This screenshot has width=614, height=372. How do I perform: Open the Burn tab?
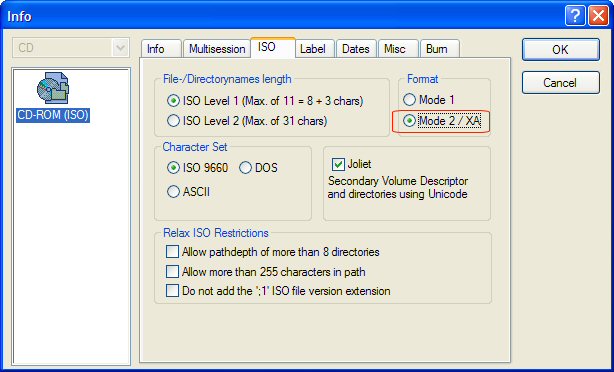[x=440, y=49]
